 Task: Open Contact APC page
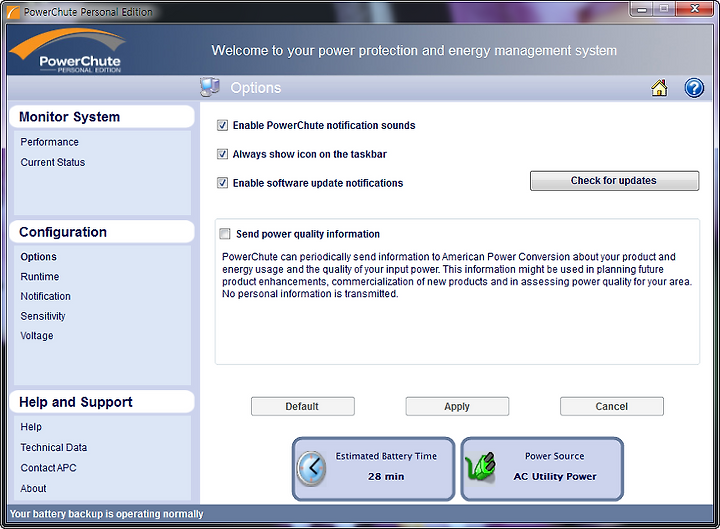click(49, 468)
